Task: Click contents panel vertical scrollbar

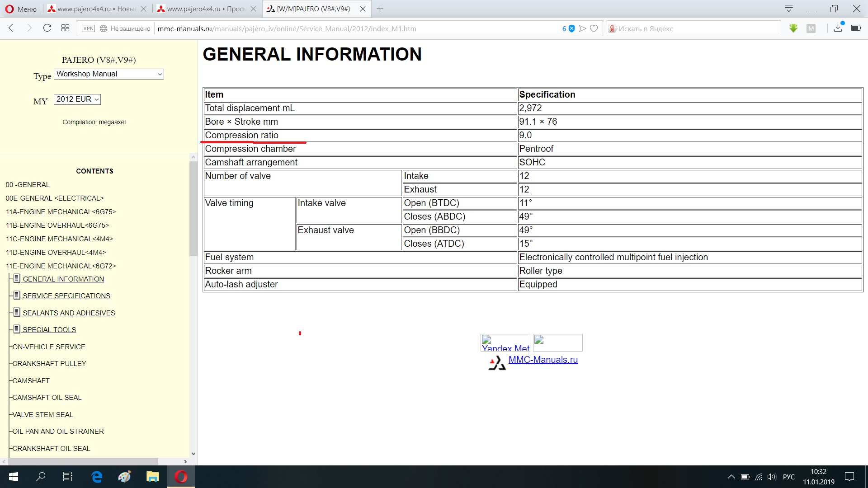Action: tap(193, 208)
